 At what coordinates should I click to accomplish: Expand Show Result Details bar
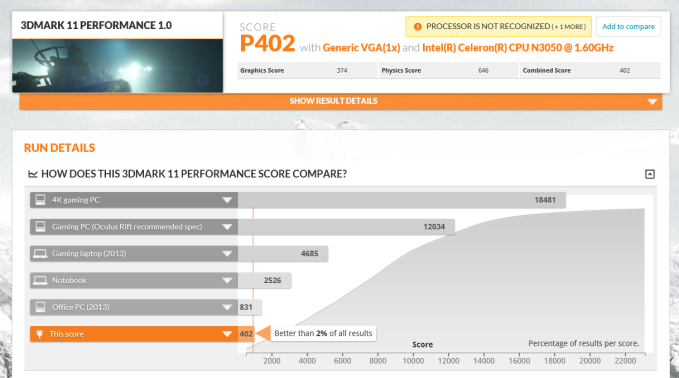340,101
